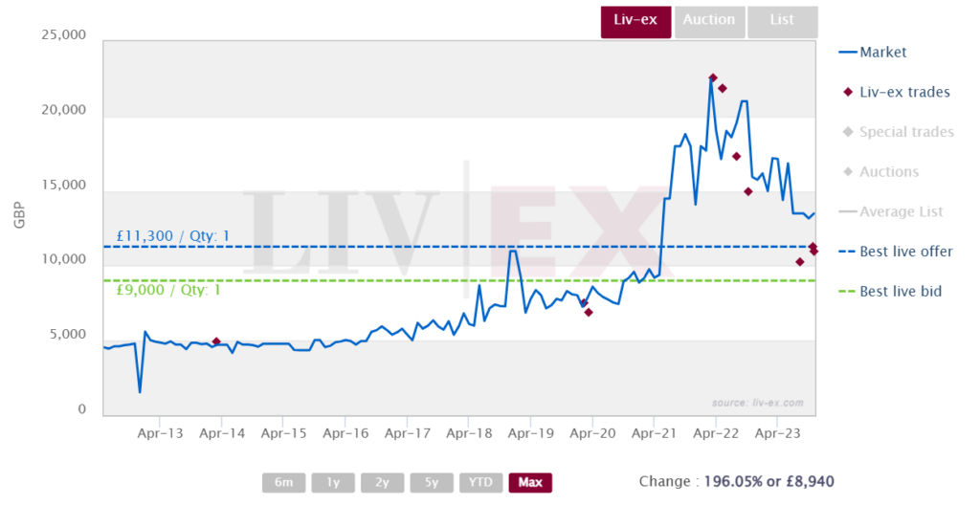Click the £9,000 best bid label
This screenshot has height=505, width=980.
coord(168,290)
